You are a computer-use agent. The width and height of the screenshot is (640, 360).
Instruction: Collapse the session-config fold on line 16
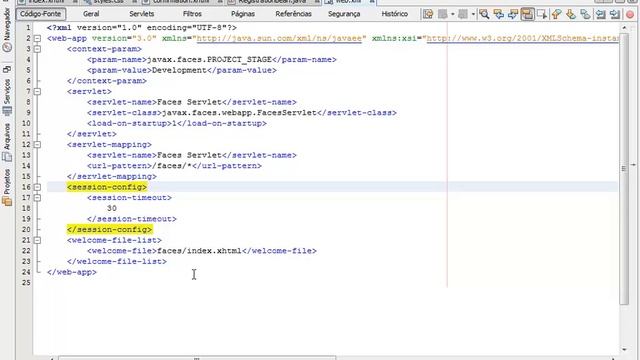click(x=37, y=187)
